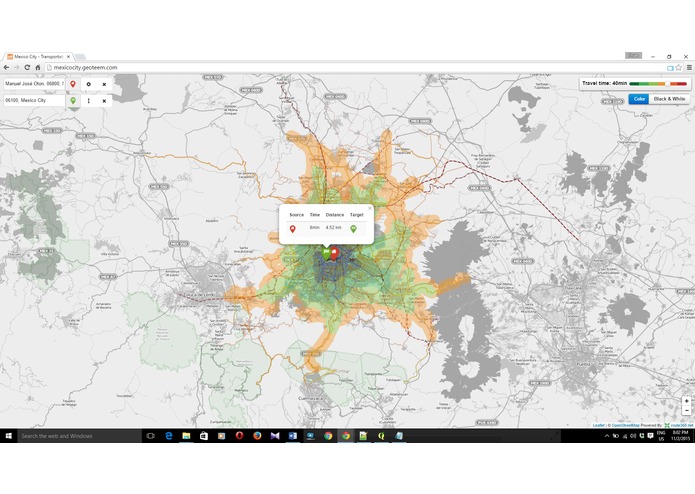Show hidden system tray icons
The image size is (695, 494).
coord(607,436)
